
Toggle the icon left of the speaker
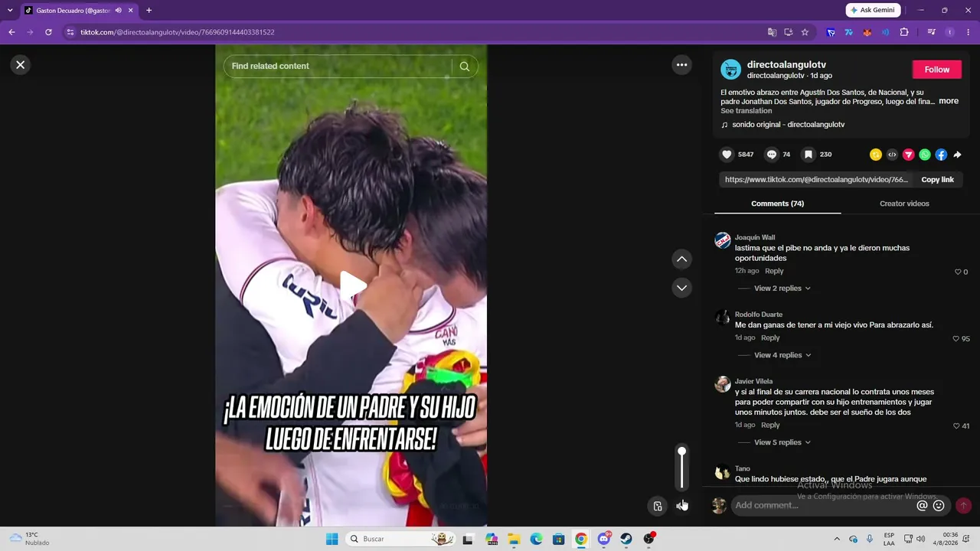658,505
